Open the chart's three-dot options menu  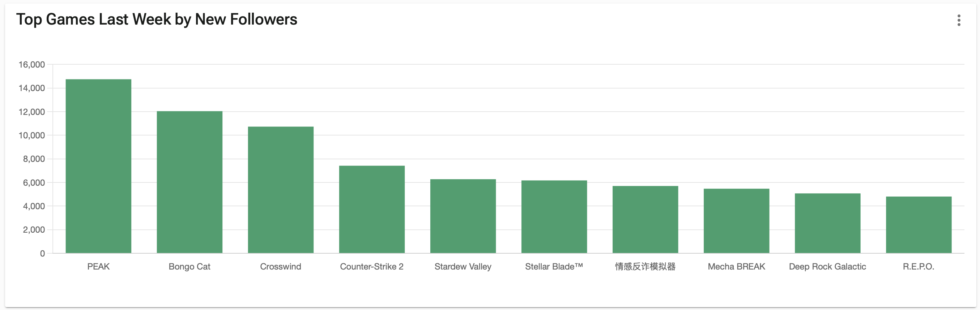(x=959, y=20)
